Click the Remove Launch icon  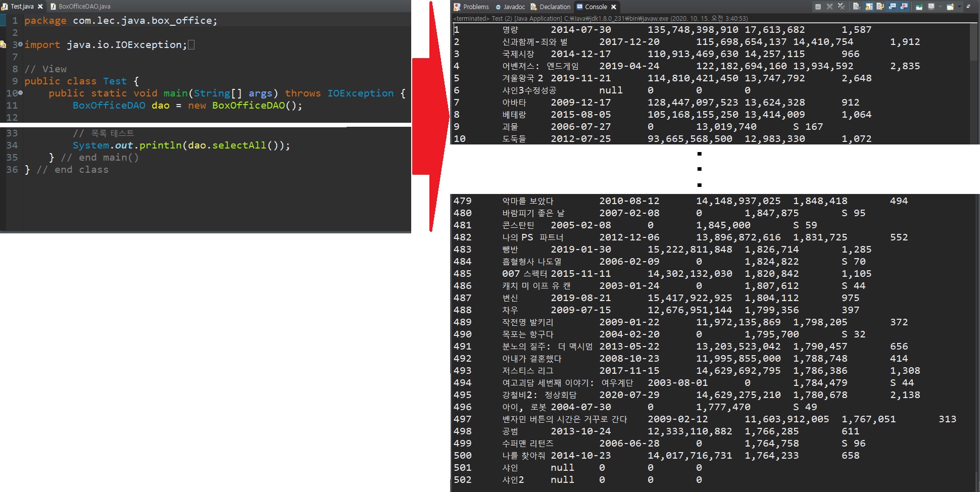829,7
